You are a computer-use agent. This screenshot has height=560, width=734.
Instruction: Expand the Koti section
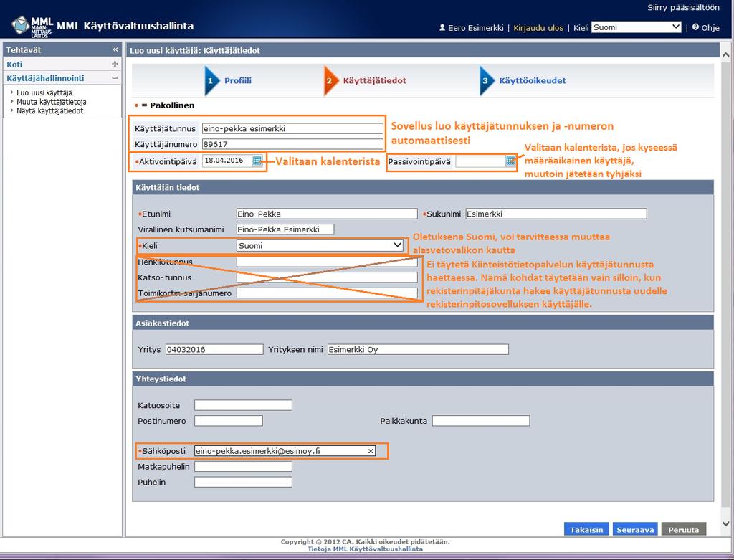[x=115, y=64]
